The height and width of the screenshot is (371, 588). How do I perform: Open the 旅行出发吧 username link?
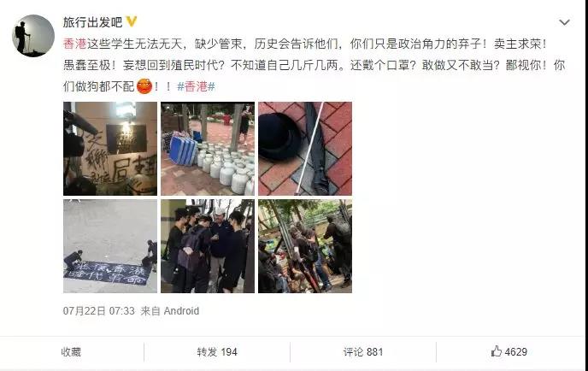[92, 22]
